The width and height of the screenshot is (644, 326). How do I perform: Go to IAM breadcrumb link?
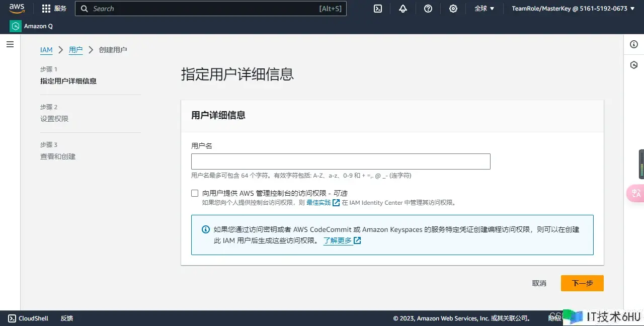coord(46,50)
